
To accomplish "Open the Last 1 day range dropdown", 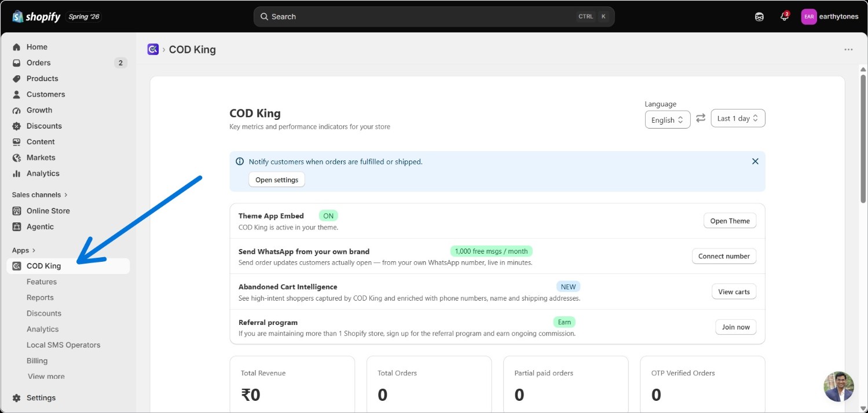I will (x=738, y=118).
